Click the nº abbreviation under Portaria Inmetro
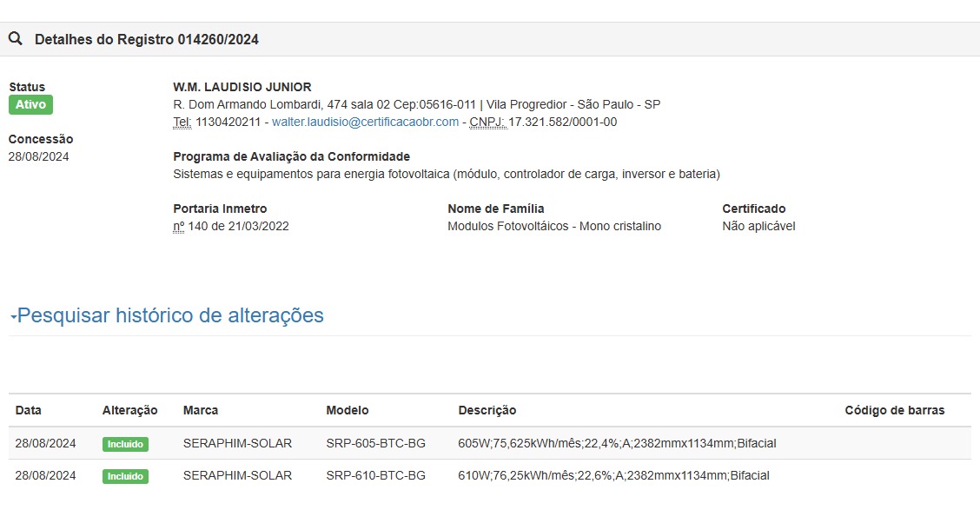Image resolution: width=980 pixels, height=510 pixels. point(179,227)
